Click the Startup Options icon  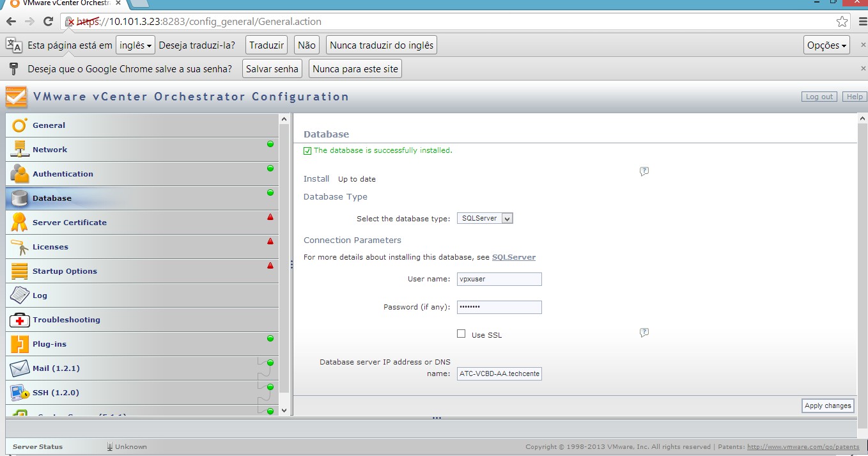20,271
